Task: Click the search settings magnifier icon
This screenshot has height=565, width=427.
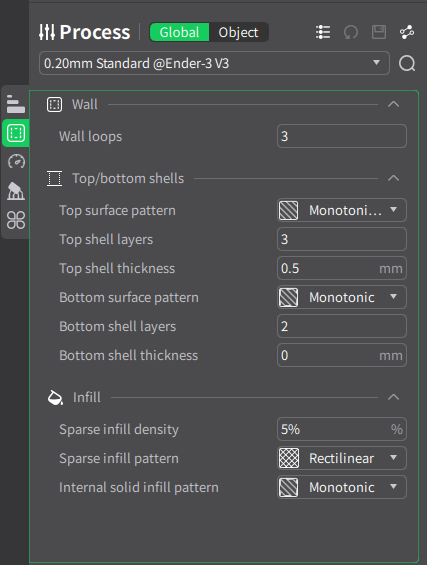Action: click(x=407, y=63)
